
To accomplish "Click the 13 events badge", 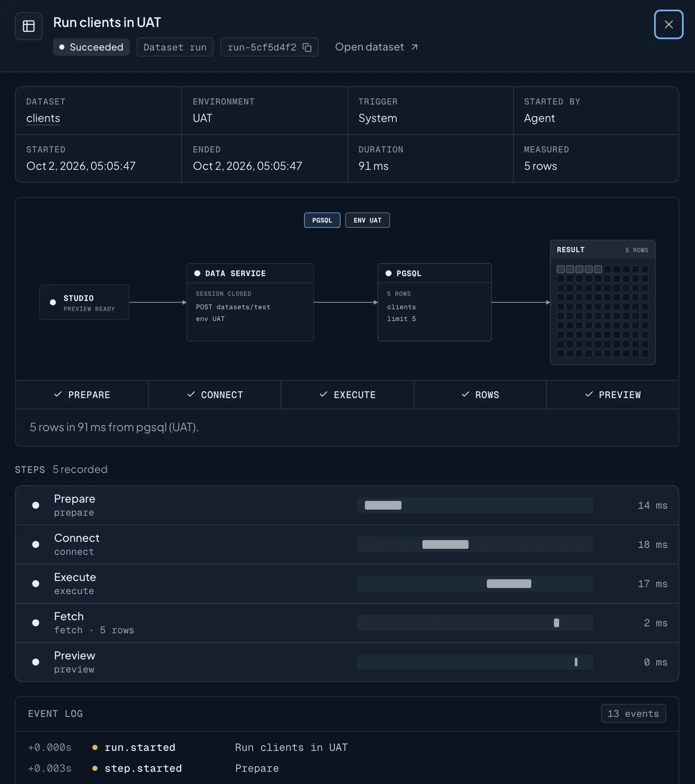I will [633, 713].
